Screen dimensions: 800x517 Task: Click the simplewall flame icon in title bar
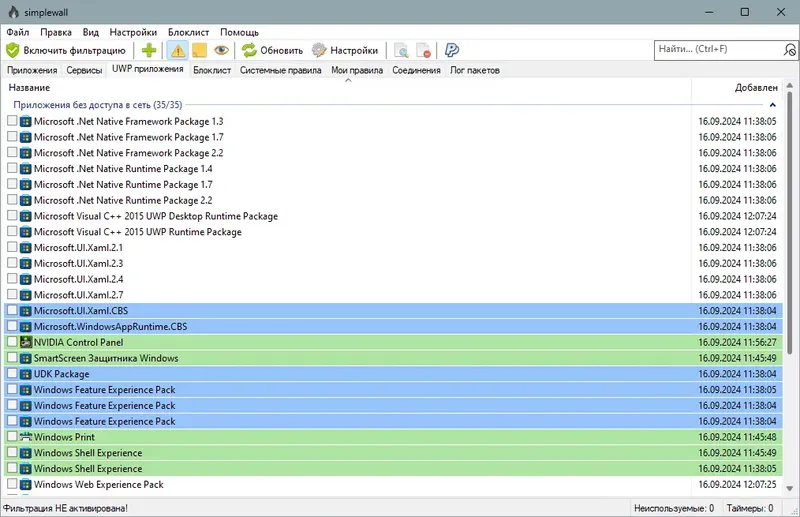(13, 12)
